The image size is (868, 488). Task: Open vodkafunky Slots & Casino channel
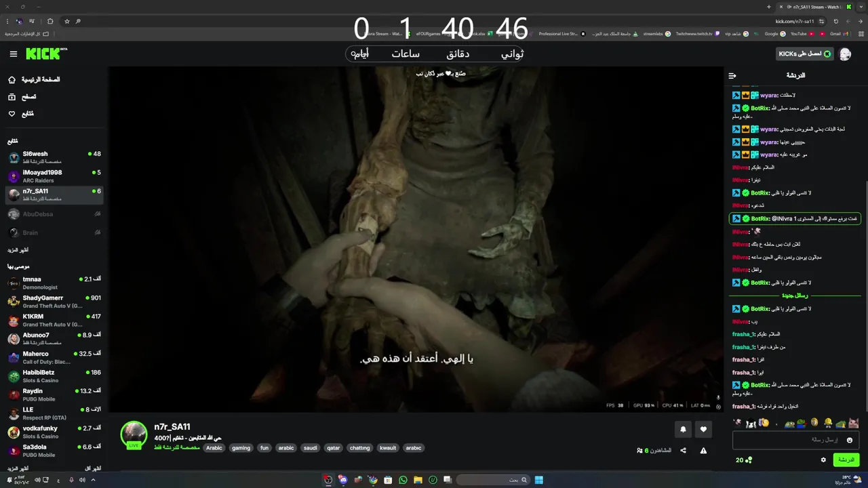54,432
